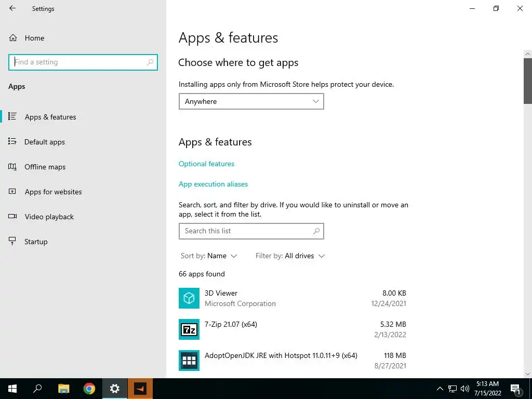The height and width of the screenshot is (399, 532).
Task: Open taskbar search magnifier
Action: point(37,389)
